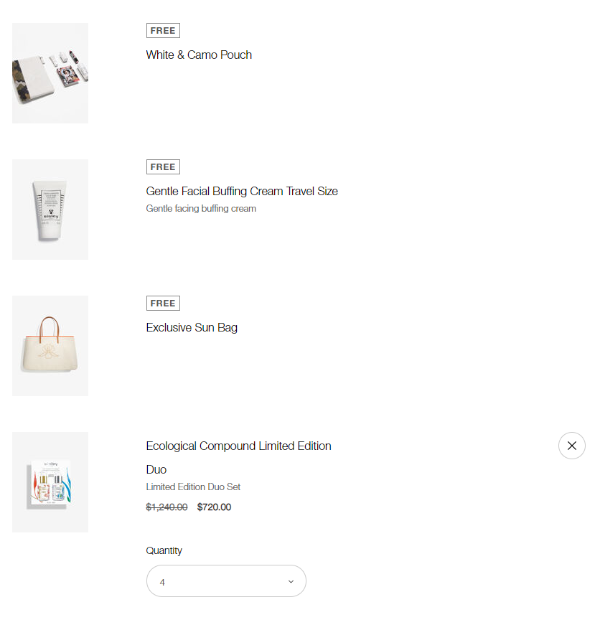The width and height of the screenshot is (600, 620).
Task: Click the White & Camo Pouch title
Action: (199, 55)
